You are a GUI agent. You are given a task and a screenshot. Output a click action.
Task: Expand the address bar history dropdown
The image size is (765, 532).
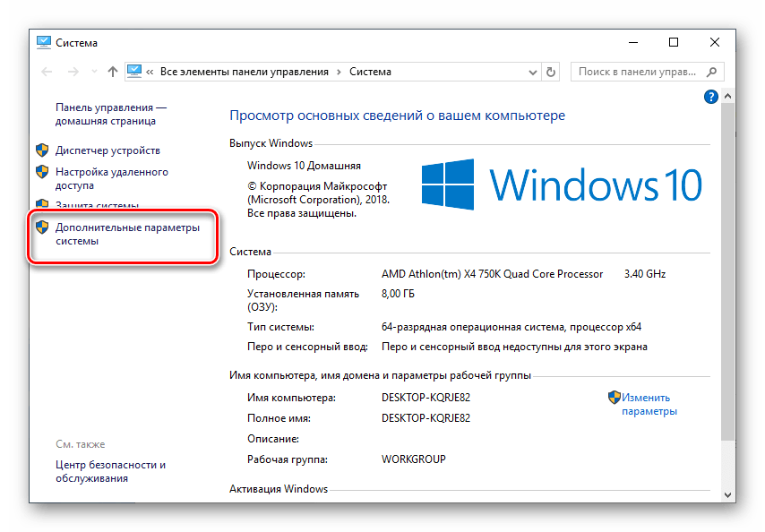[533, 73]
